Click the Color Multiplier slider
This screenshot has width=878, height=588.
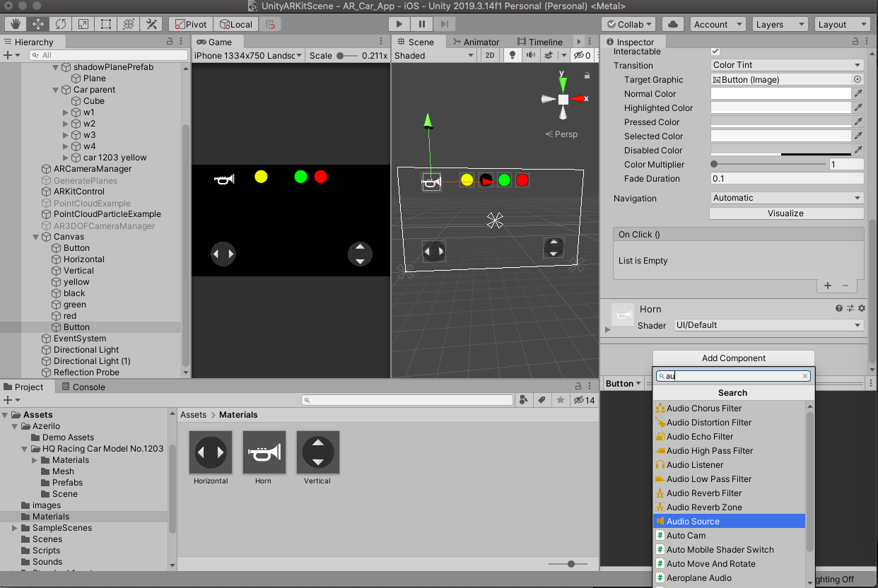[769, 164]
